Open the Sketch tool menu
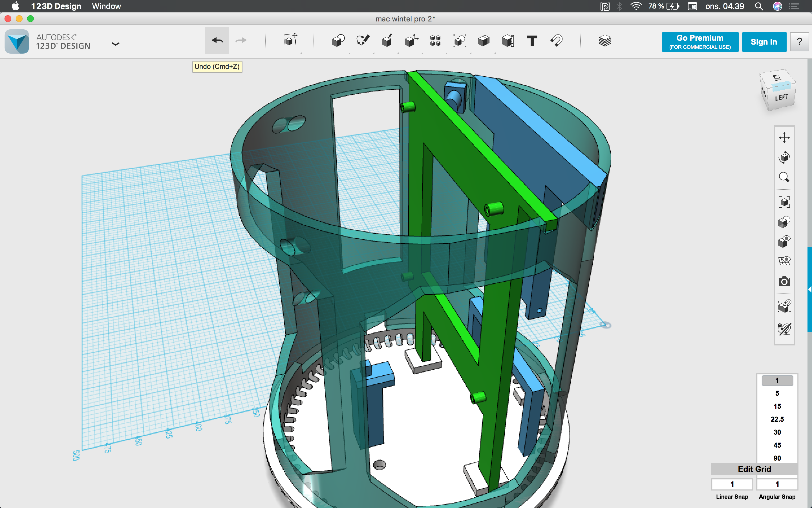This screenshot has height=508, width=812. pos(363,41)
